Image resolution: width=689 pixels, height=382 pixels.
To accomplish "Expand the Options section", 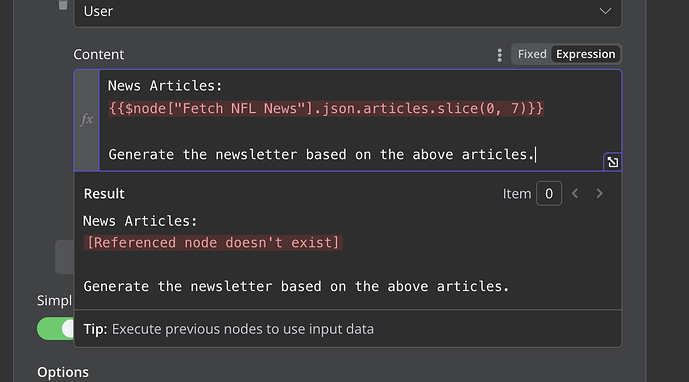I will [63, 372].
